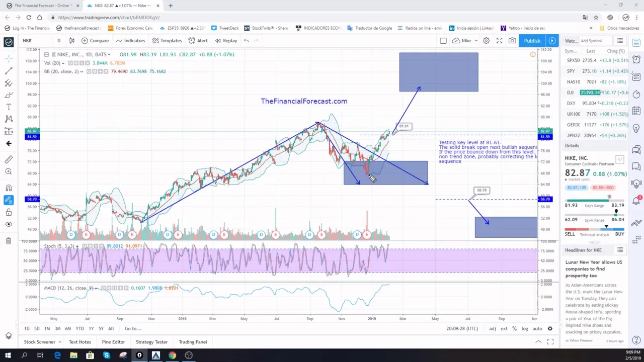Open the Trading Panel tab
Screen dimensions: 644x362
coord(193,342)
